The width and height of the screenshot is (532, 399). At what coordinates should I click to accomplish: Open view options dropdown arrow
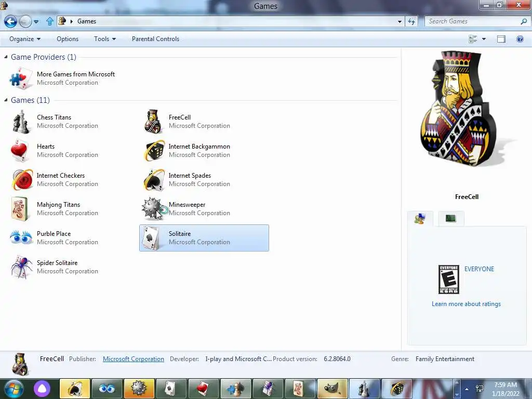click(x=484, y=39)
